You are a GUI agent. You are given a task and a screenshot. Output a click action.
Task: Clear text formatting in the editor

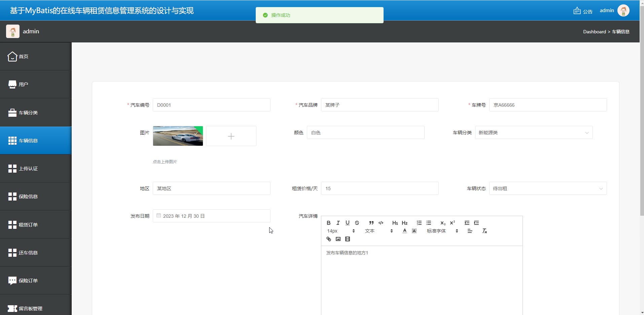click(x=485, y=231)
